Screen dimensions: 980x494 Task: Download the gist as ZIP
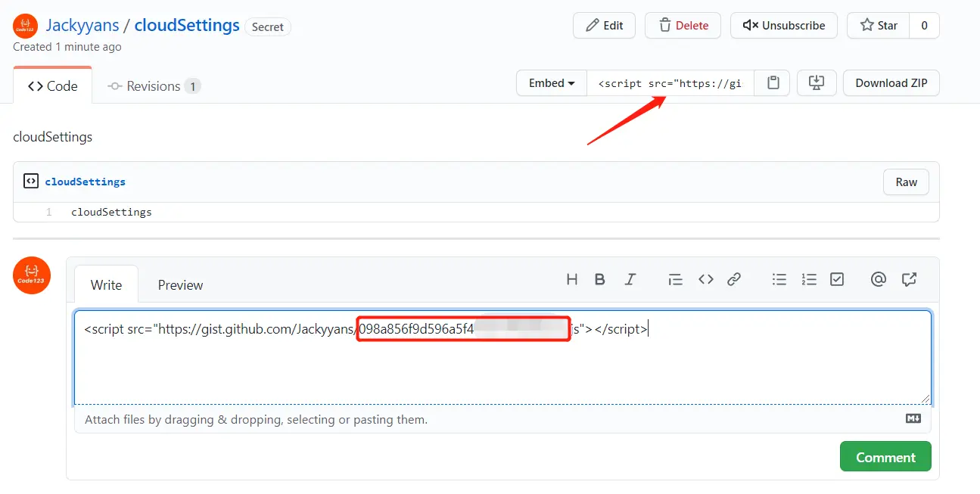point(891,83)
